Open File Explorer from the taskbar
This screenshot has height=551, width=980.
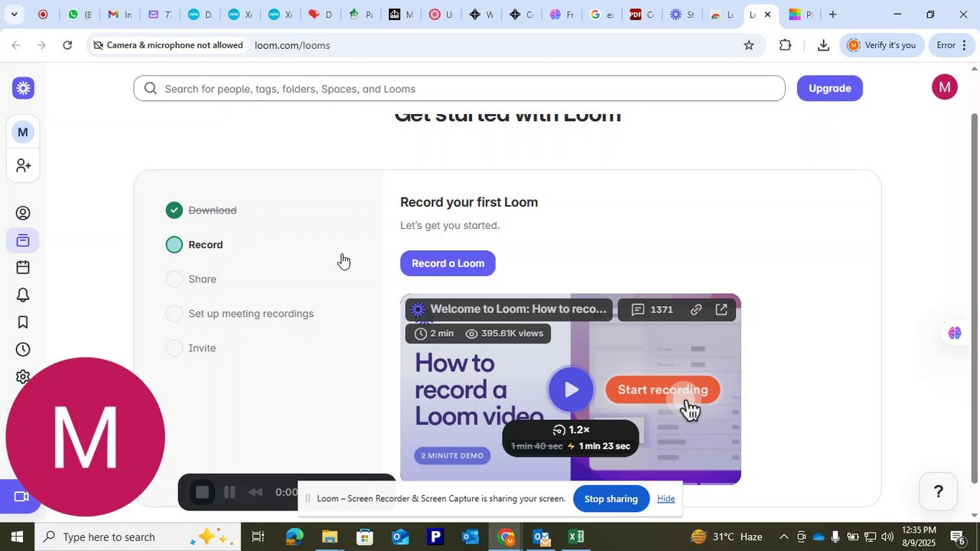tap(330, 536)
